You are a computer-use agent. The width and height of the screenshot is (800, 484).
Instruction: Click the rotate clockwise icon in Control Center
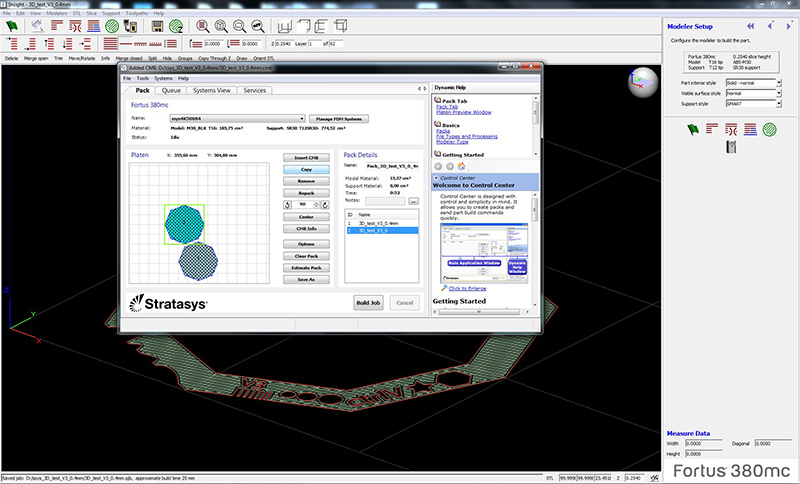(x=325, y=205)
